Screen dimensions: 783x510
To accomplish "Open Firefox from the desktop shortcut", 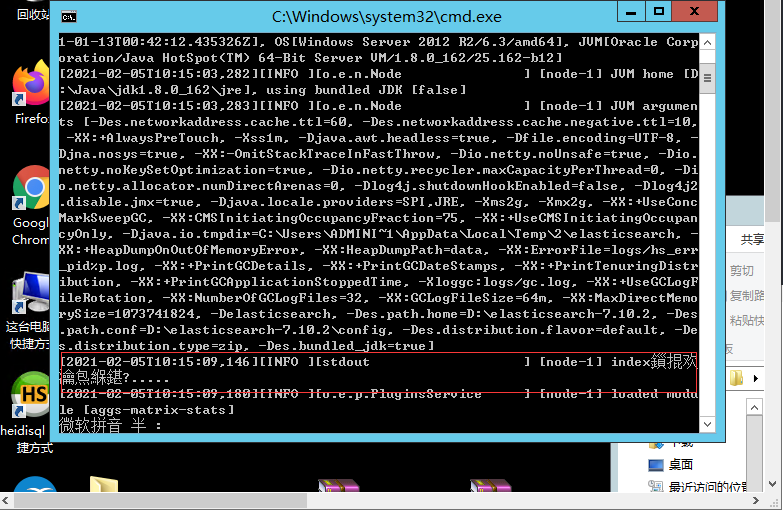I will point(31,83).
